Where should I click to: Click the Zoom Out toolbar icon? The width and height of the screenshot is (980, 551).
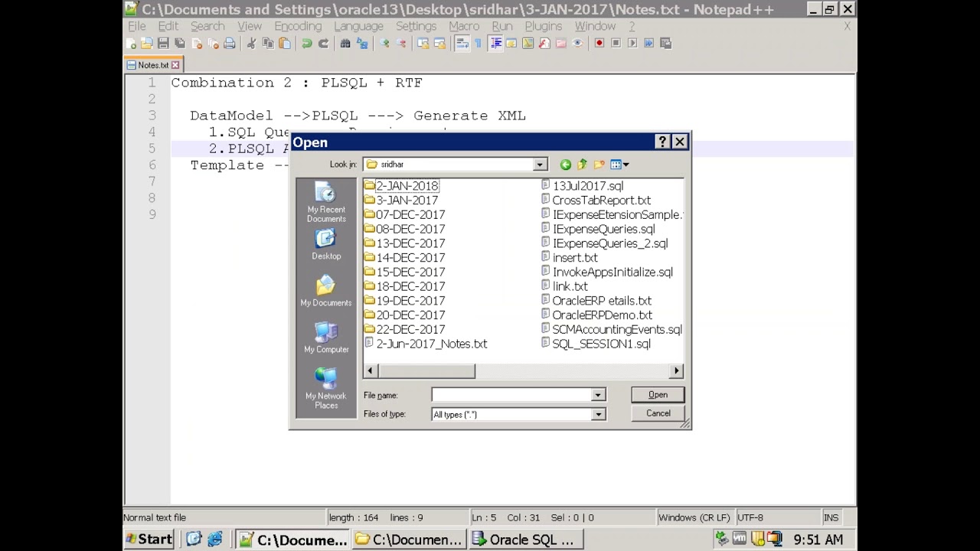[x=401, y=44]
